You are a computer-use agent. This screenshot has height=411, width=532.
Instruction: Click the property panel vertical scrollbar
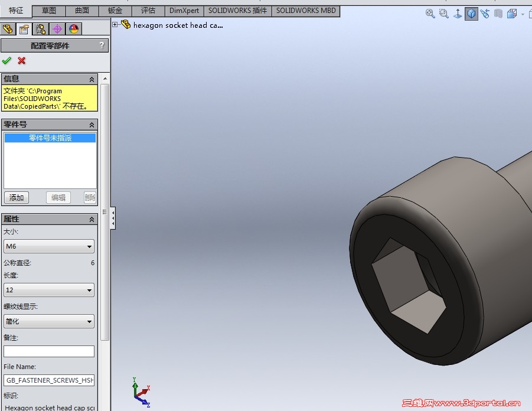point(105,212)
